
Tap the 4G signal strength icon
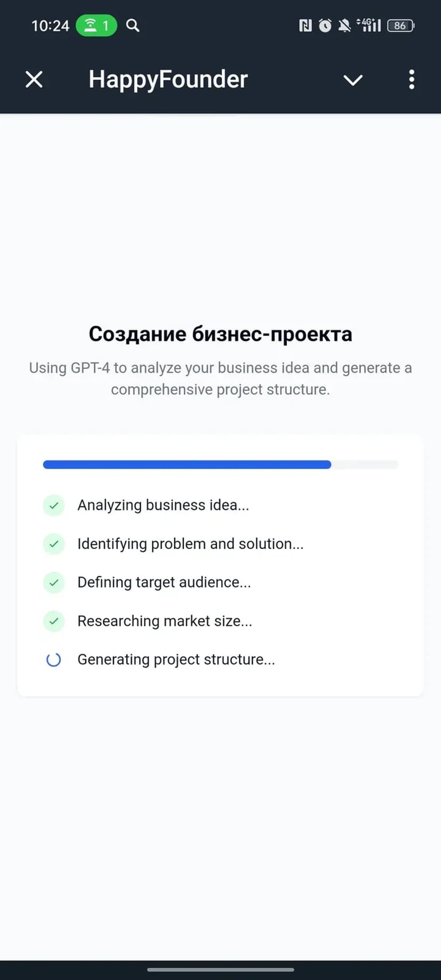pyautogui.click(x=369, y=25)
